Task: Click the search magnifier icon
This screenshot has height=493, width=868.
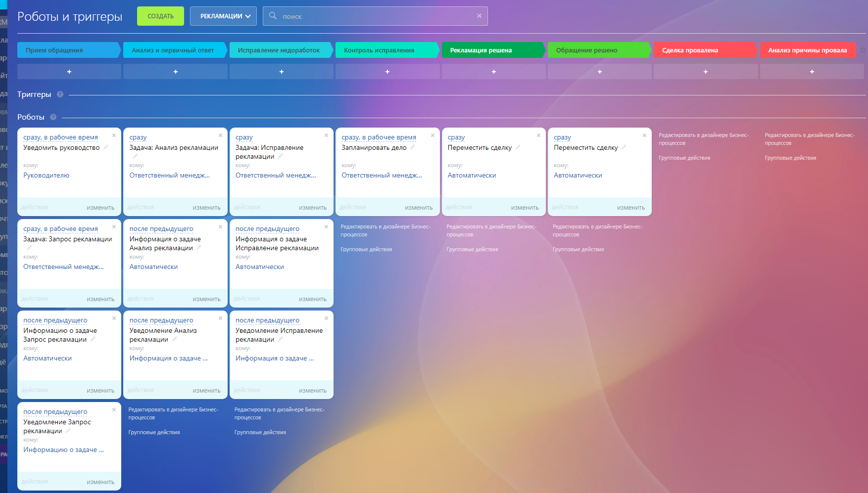Action: coord(273,16)
